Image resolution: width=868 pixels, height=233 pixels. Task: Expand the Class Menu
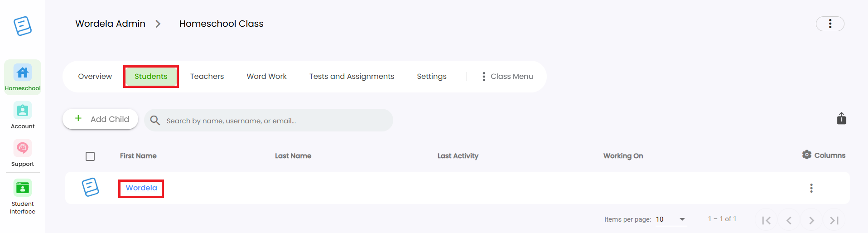coord(507,77)
